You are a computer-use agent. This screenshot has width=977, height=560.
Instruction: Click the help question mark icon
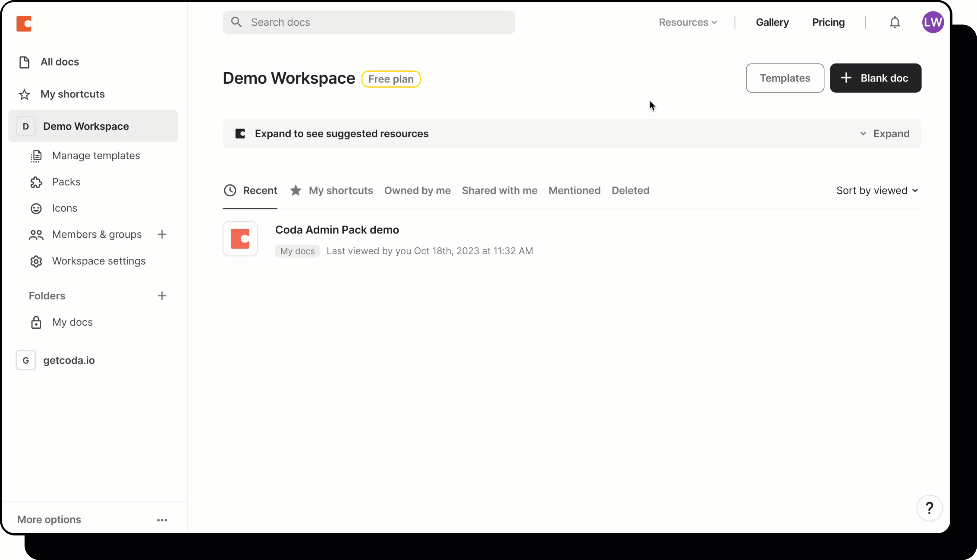pyautogui.click(x=930, y=508)
